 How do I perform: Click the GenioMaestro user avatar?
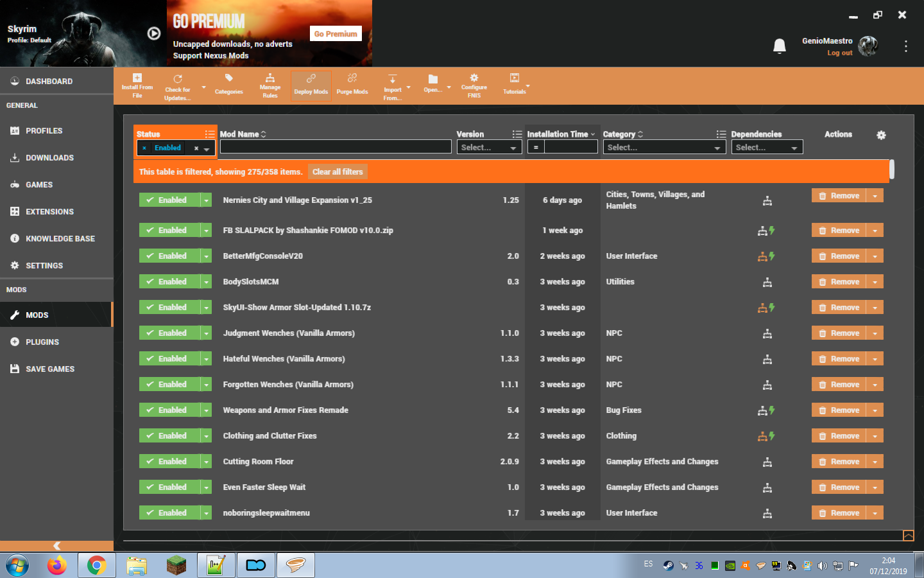coord(868,46)
